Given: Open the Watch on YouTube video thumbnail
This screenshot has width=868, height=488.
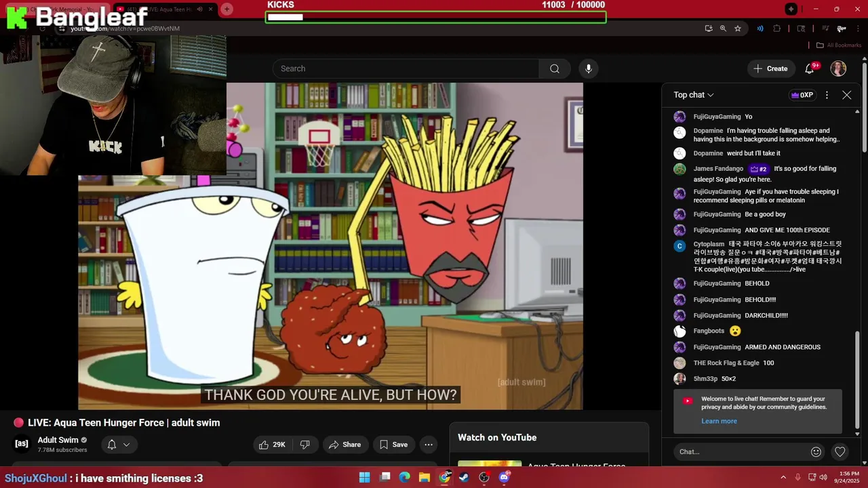Looking at the screenshot, I should (490, 464).
